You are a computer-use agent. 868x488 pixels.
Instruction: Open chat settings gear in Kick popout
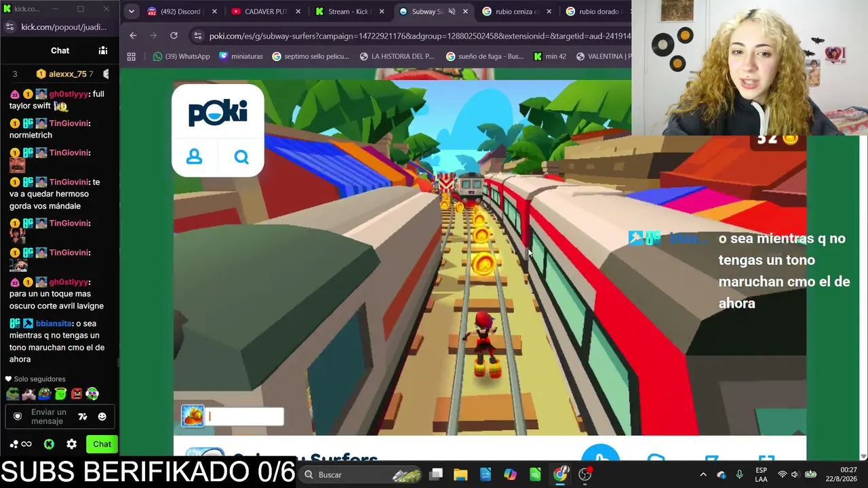point(72,444)
